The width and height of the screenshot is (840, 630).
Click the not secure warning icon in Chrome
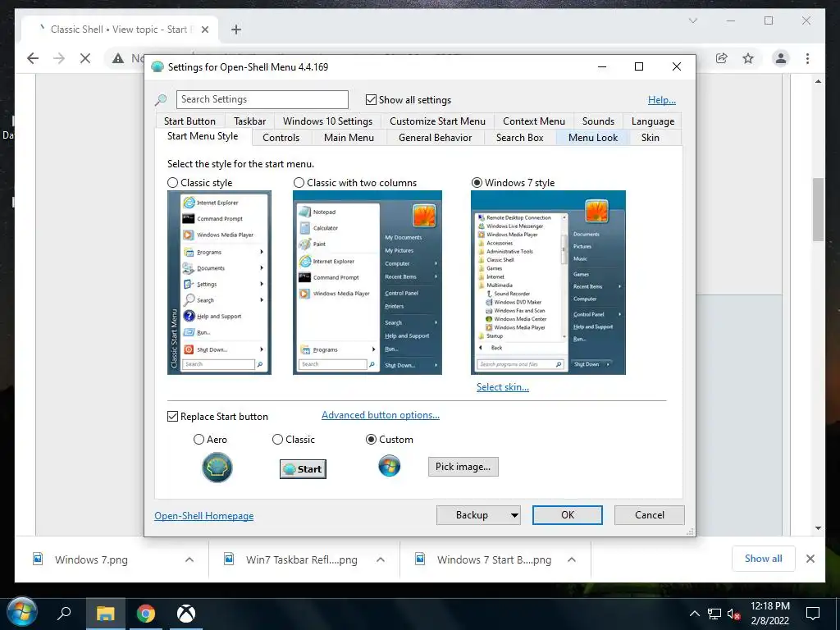coord(118,58)
